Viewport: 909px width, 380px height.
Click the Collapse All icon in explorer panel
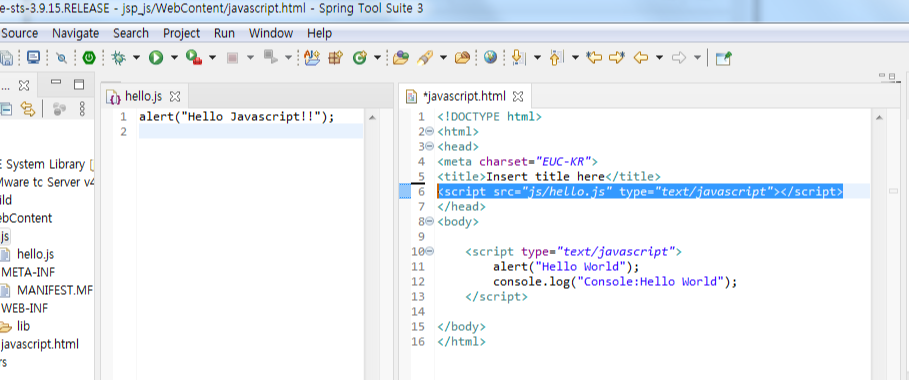coord(6,108)
